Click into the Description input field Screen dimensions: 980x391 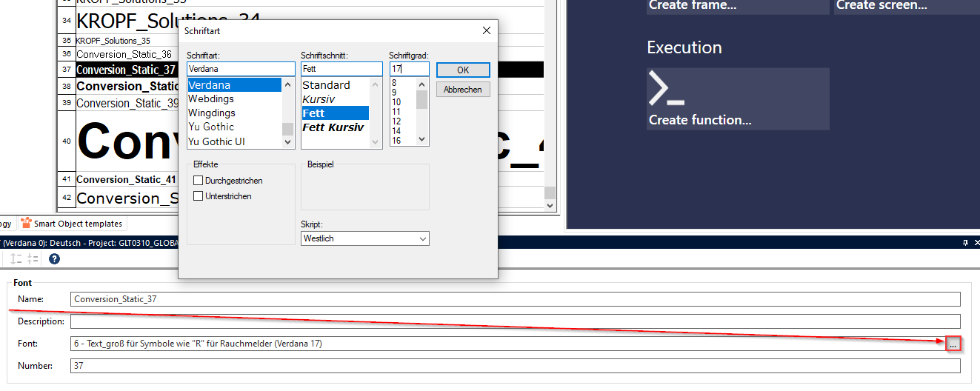(x=515, y=321)
